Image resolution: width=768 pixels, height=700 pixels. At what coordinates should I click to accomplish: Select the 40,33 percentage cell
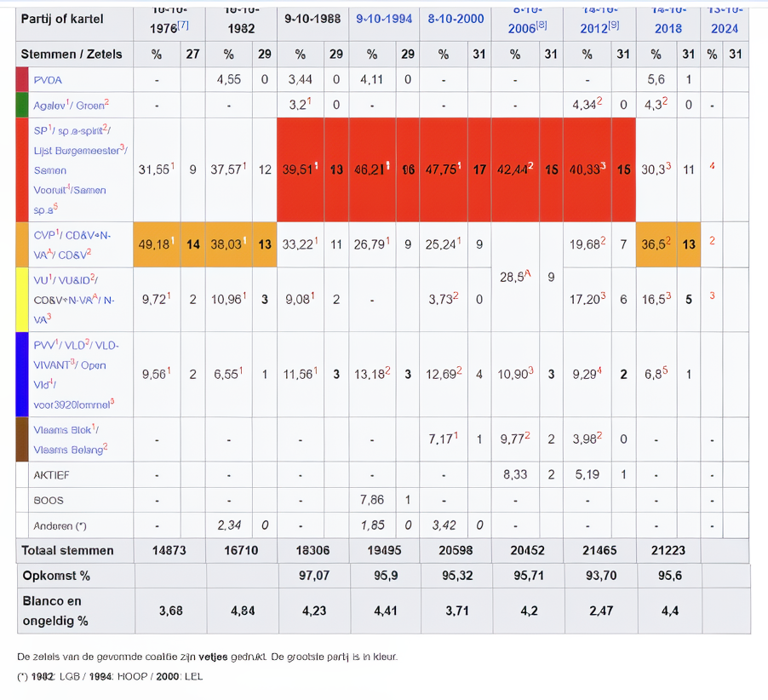[587, 170]
